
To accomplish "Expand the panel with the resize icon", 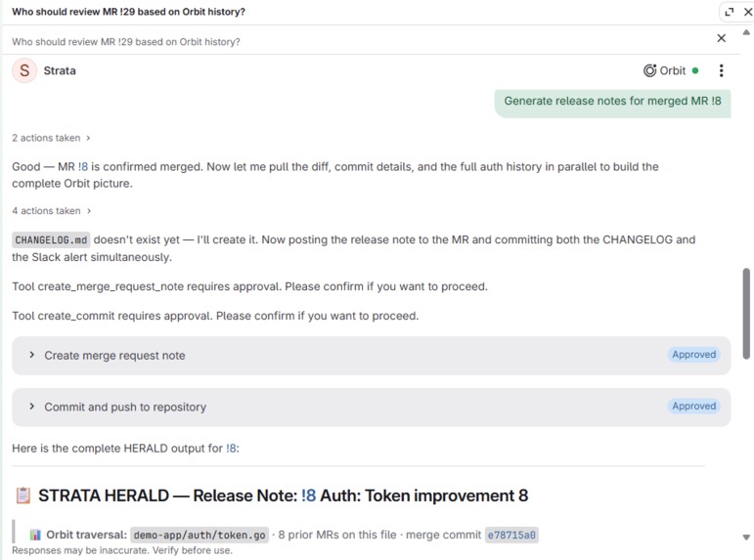I will [x=730, y=12].
